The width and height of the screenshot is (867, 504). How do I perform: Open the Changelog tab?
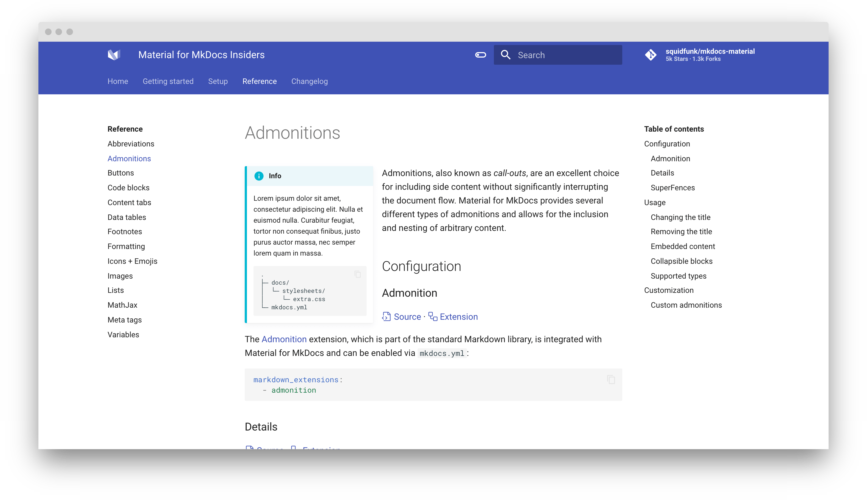[x=309, y=81]
